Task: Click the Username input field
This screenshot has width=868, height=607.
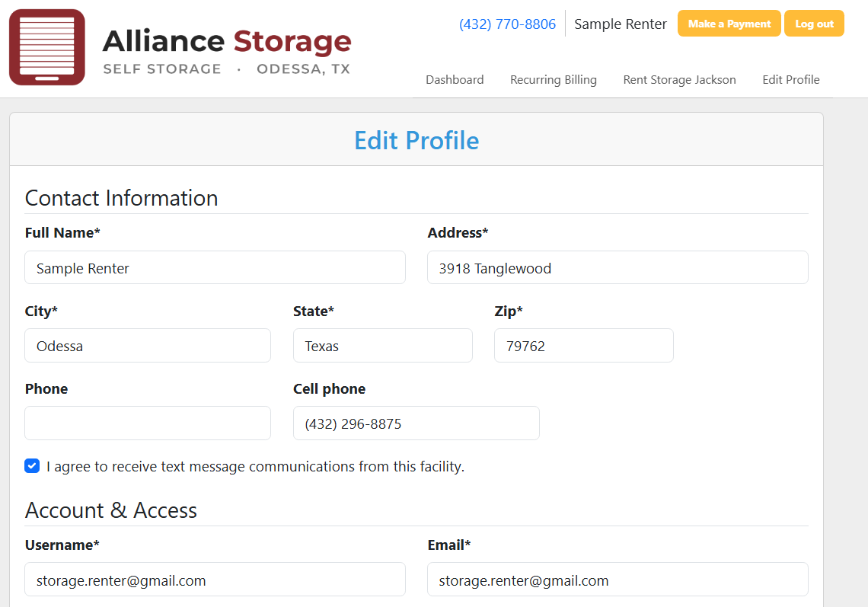Action: (215, 580)
